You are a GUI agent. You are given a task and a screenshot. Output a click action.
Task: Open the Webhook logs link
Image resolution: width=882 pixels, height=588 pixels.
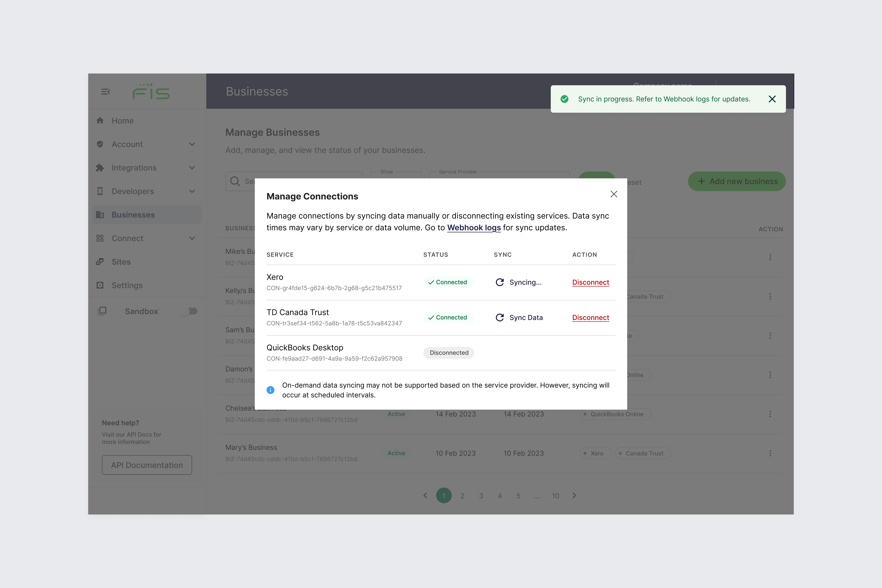[x=474, y=228]
